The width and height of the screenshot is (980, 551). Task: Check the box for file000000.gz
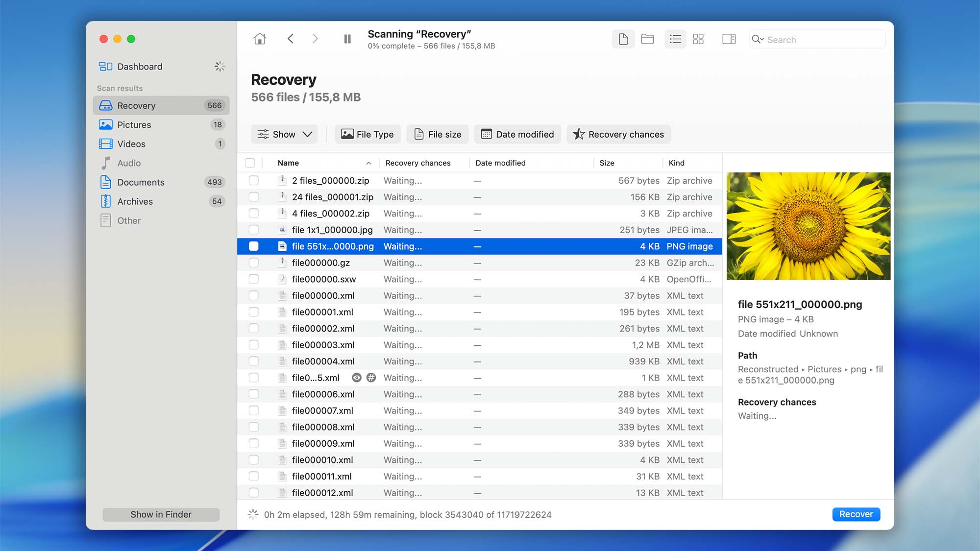coord(253,263)
